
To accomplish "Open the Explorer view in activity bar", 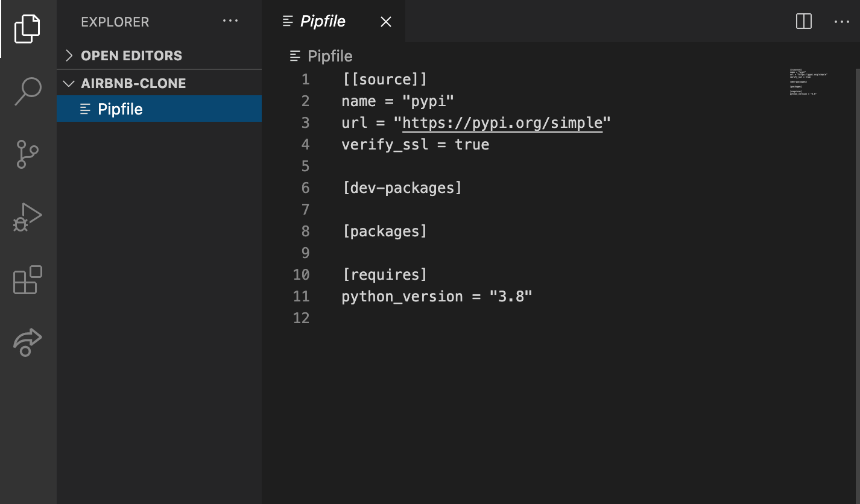I will [x=28, y=28].
